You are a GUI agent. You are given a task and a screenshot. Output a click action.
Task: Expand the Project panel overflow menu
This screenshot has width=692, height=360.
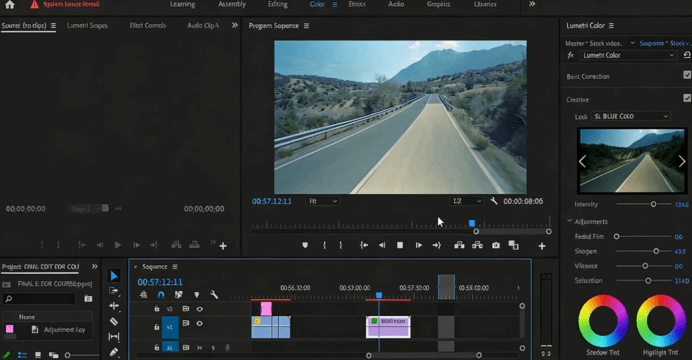coord(94,266)
